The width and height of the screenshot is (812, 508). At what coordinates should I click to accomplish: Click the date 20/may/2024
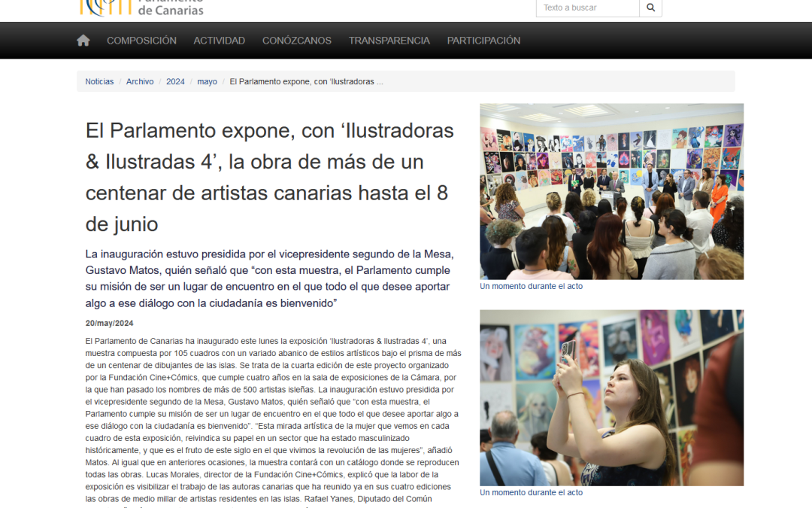109,323
